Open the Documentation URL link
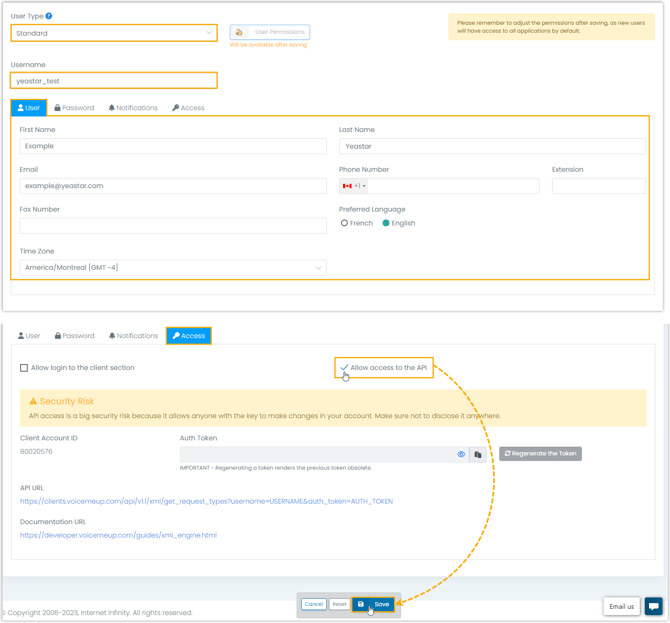670x623 pixels. 118,535
